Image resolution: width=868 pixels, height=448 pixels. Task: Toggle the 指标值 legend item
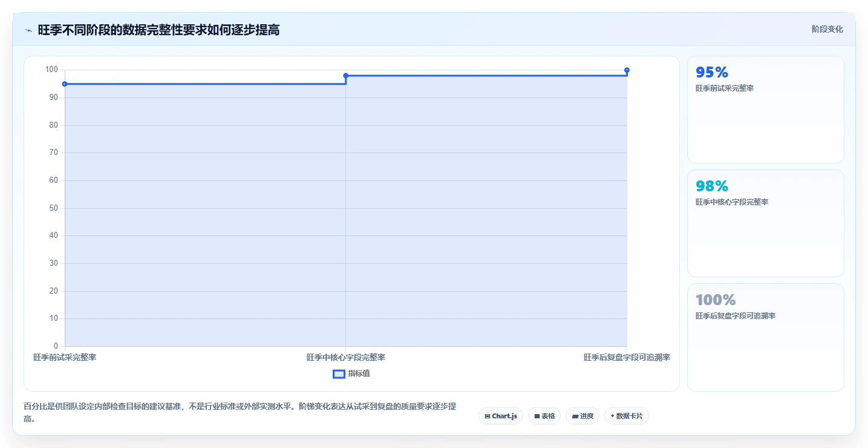coord(351,374)
